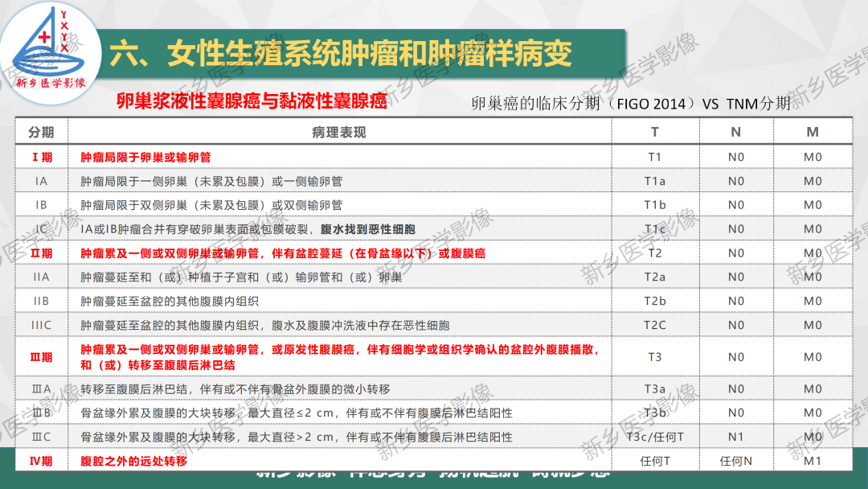Select the ⅢA stage cell
Image resolution: width=868 pixels, height=489 pixels.
click(x=41, y=388)
